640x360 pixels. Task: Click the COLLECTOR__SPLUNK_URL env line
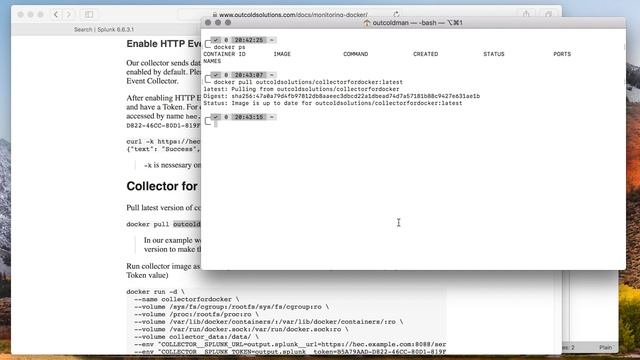290,344
